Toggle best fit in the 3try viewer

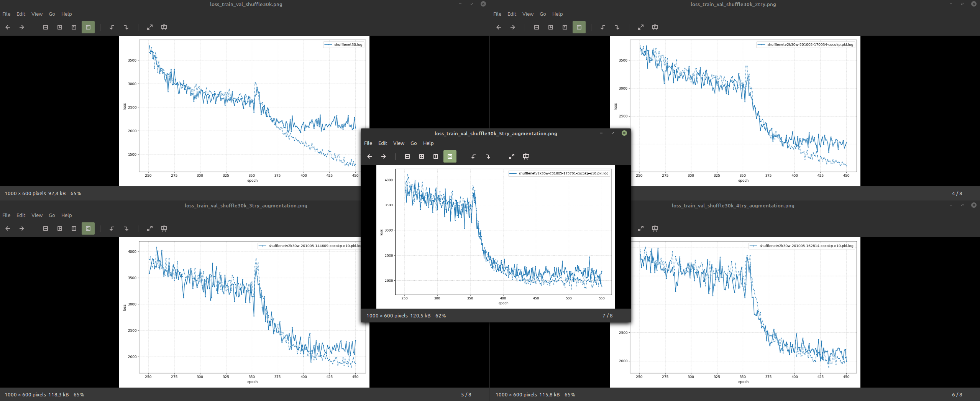pos(88,228)
